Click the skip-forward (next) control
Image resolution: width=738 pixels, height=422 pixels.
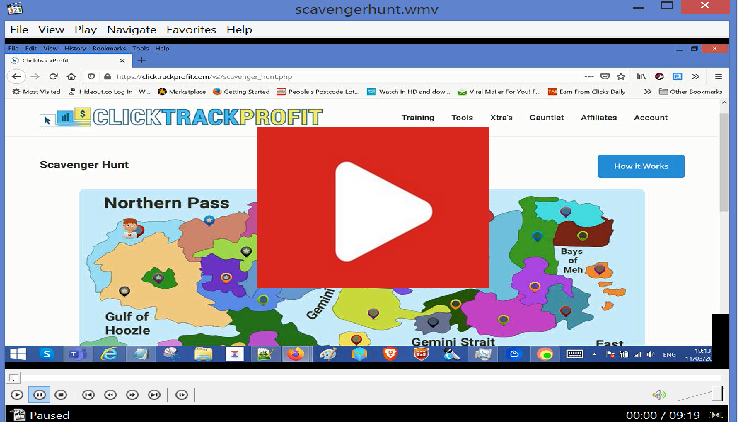tap(154, 395)
